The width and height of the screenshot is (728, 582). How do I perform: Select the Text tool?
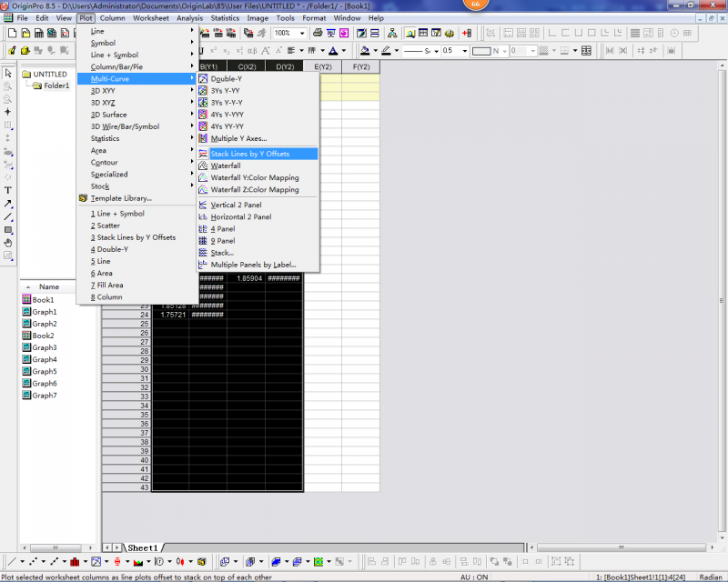8,190
